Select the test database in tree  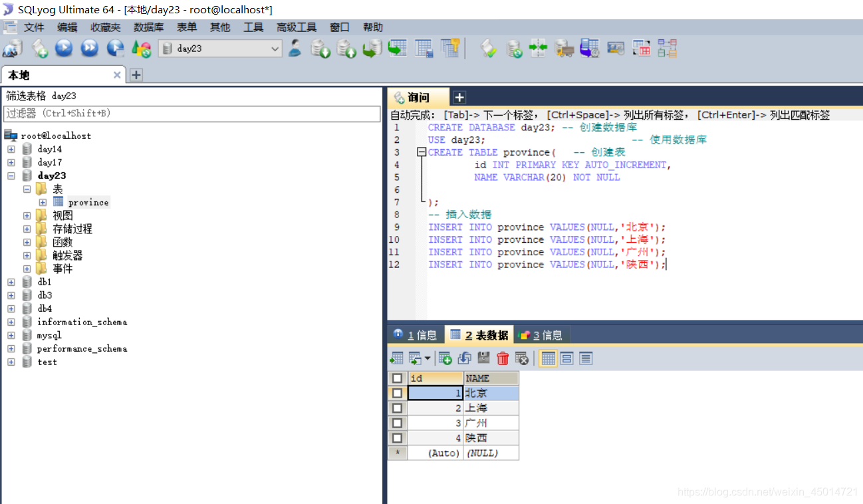47,362
